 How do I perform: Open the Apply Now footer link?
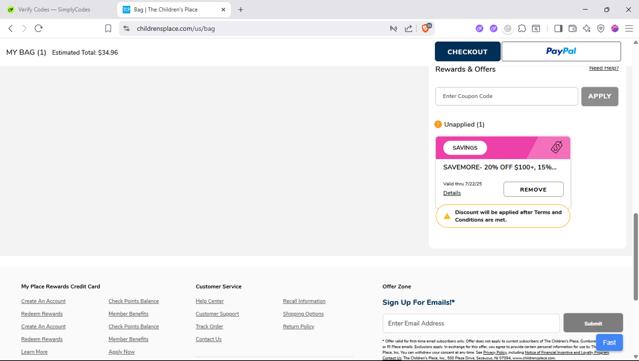121,352
